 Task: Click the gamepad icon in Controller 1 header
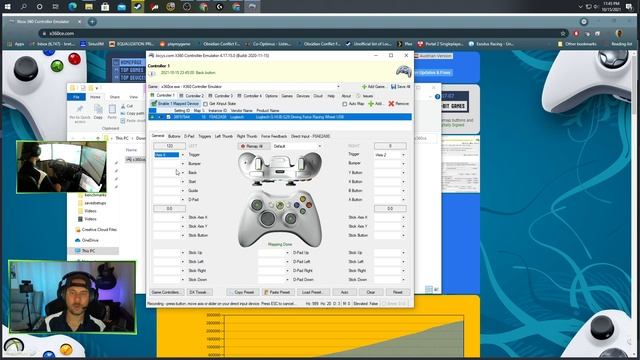click(403, 71)
